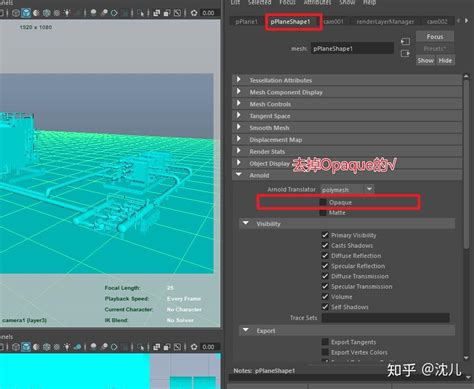This screenshot has height=389, width=474.
Task: Toggle X-Ray mode in the upper viewport toolbar
Action: [x=156, y=13]
